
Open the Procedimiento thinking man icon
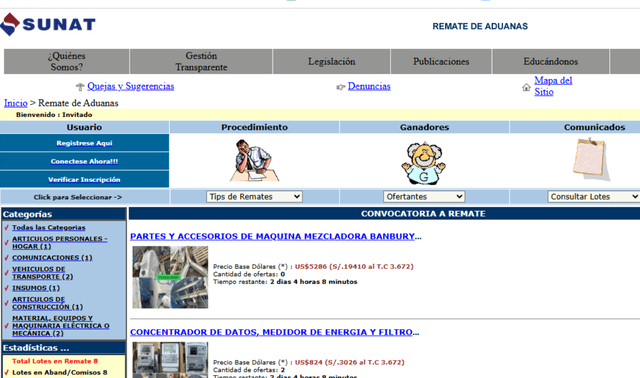(x=254, y=161)
